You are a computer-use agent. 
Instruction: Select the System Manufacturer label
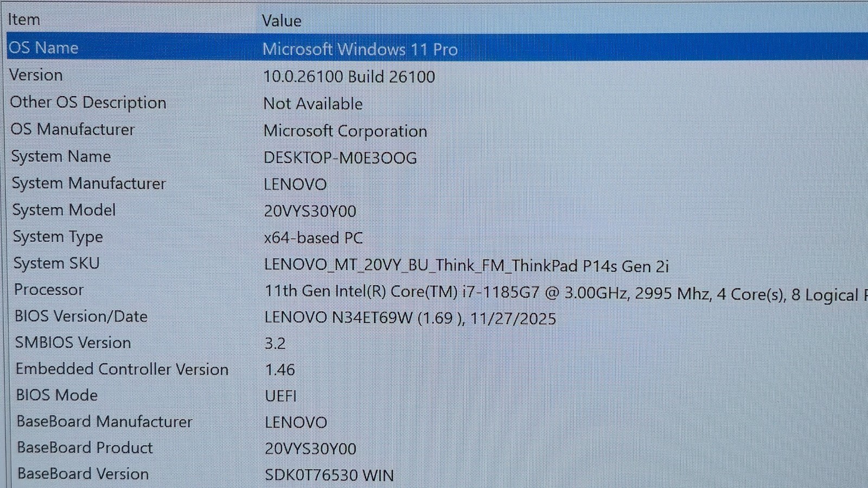[89, 183]
